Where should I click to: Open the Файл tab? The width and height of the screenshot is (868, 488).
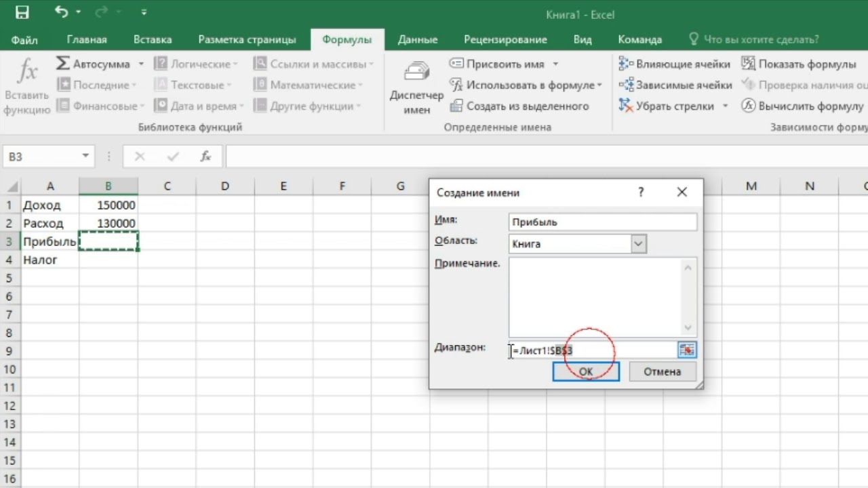(24, 39)
